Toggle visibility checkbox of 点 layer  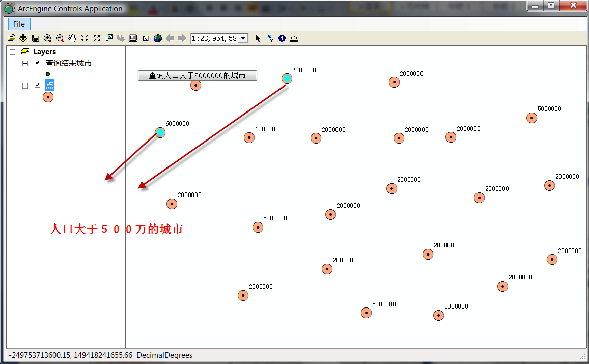(x=37, y=85)
